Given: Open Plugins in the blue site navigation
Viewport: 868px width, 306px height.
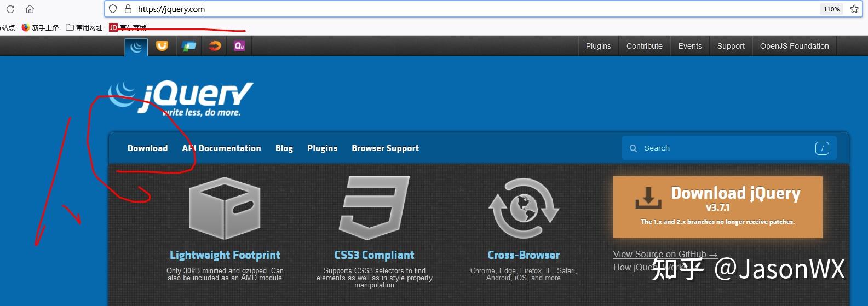Looking at the screenshot, I should point(323,148).
